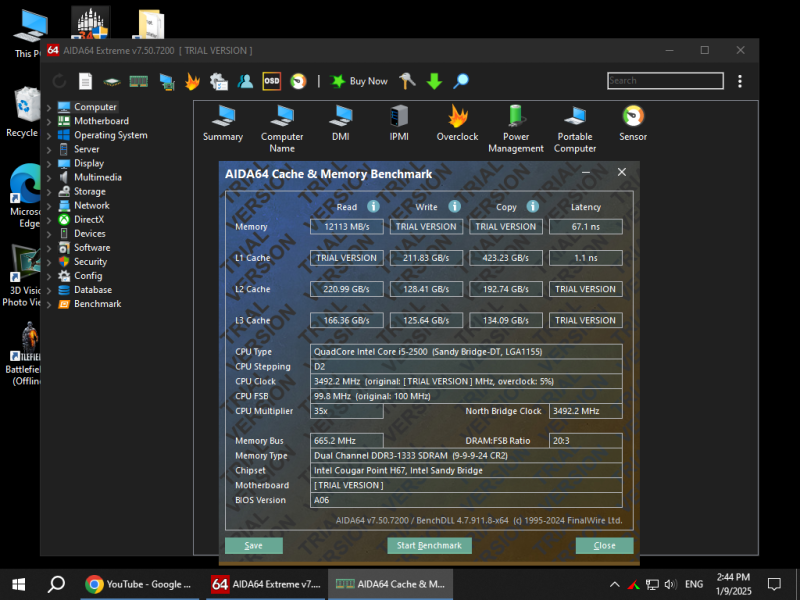Click the info icon beside Copy
800x600 pixels.
[x=534, y=206]
